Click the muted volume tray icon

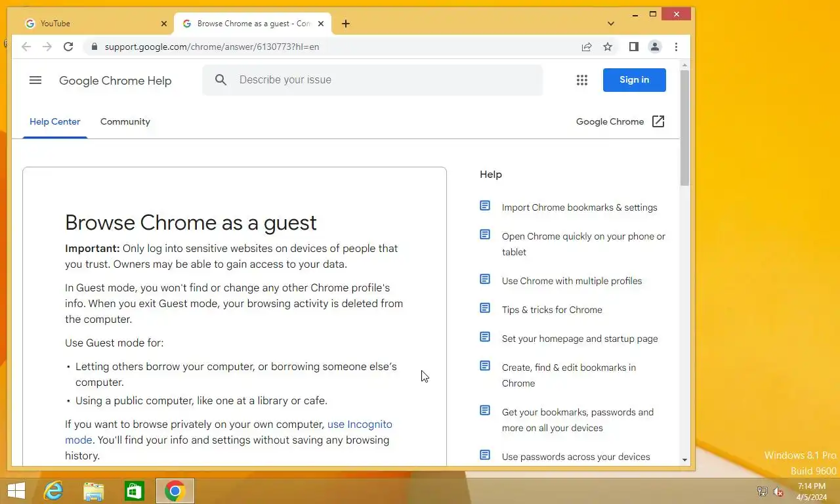[778, 492]
